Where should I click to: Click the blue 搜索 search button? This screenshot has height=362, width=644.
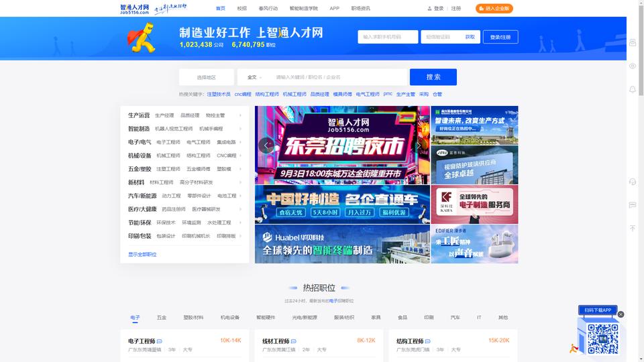[x=433, y=77]
